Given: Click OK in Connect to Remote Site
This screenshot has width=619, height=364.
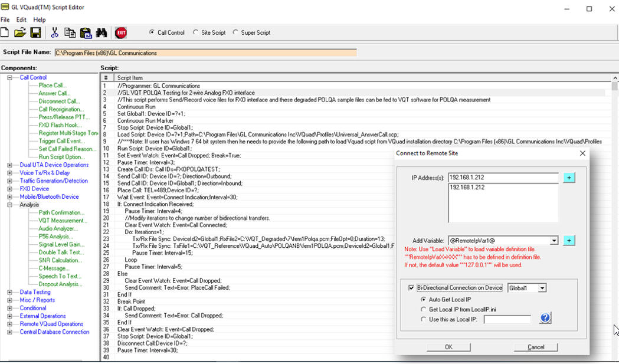Looking at the screenshot, I should (x=449, y=347).
